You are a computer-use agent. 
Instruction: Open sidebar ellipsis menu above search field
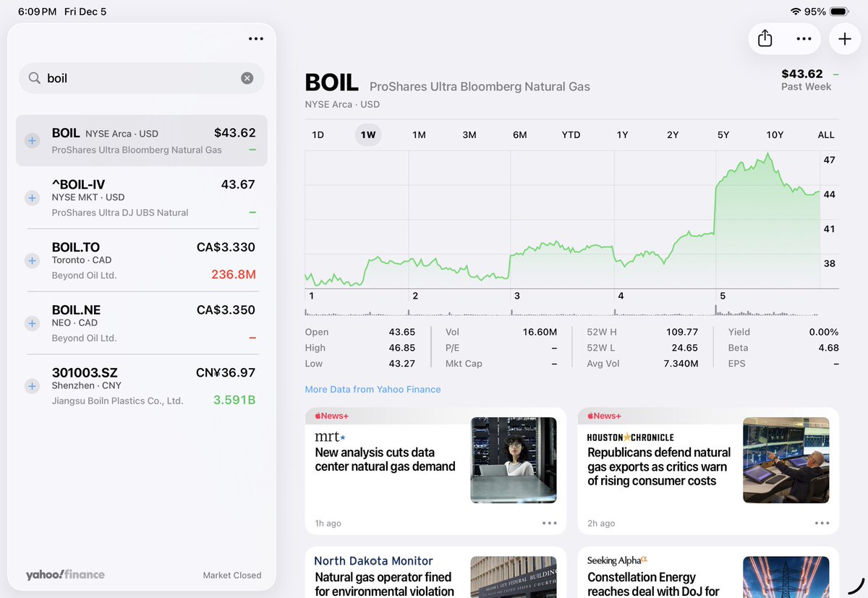256,39
